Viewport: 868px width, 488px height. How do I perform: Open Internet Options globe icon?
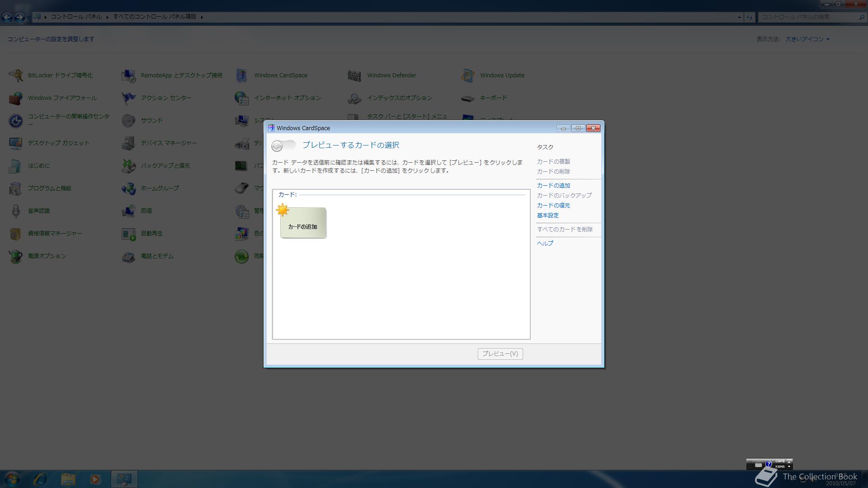242,98
